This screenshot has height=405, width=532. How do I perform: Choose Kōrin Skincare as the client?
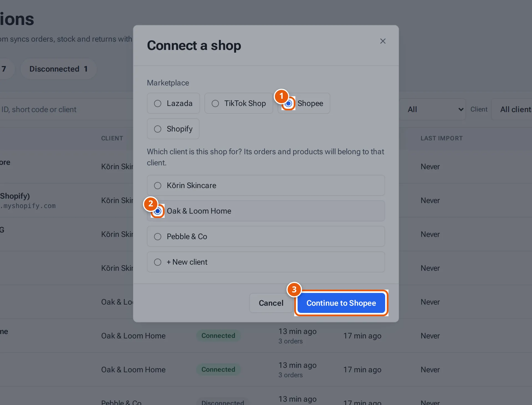pos(266,185)
